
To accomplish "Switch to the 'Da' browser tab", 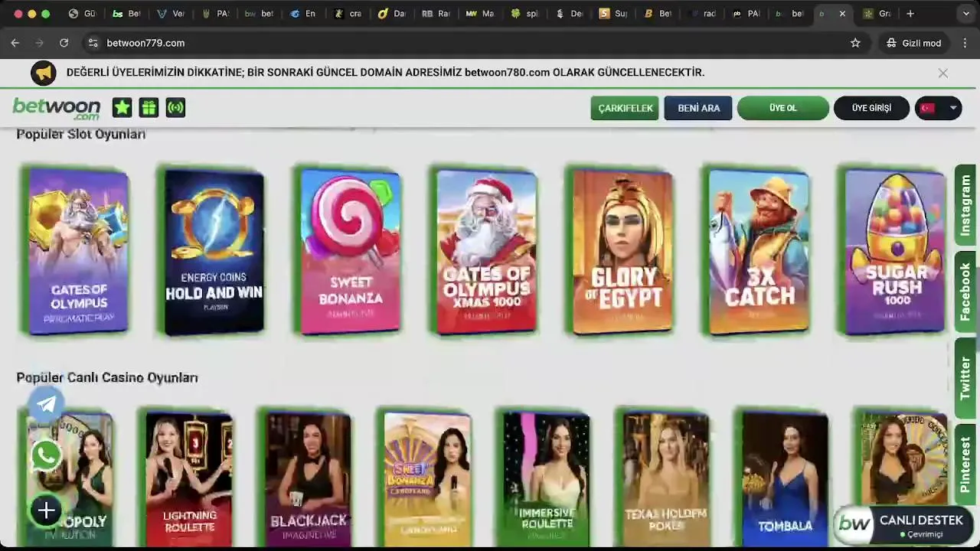I will (x=392, y=14).
